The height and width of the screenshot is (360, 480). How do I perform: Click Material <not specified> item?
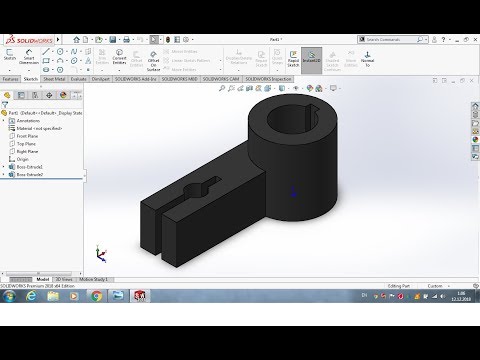[x=39, y=128]
